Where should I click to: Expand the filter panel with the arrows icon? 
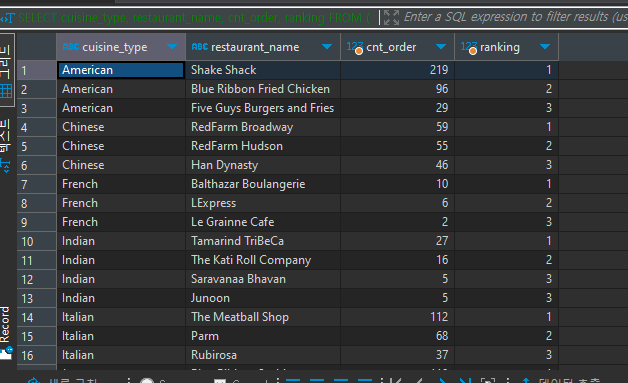[391, 18]
